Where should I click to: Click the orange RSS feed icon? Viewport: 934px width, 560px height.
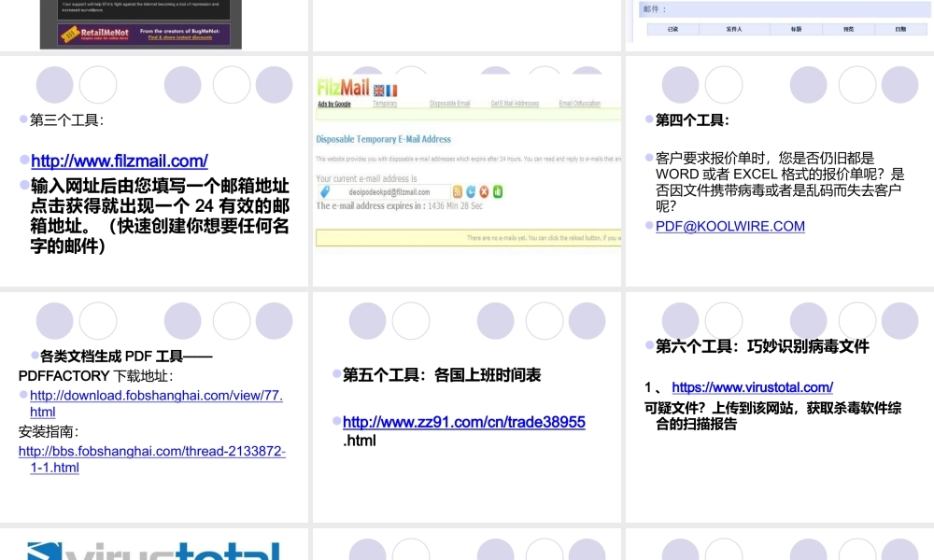coord(458,191)
